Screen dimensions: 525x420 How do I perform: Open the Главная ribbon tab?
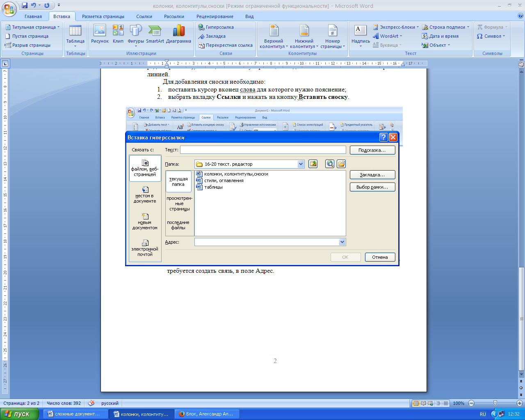click(33, 16)
